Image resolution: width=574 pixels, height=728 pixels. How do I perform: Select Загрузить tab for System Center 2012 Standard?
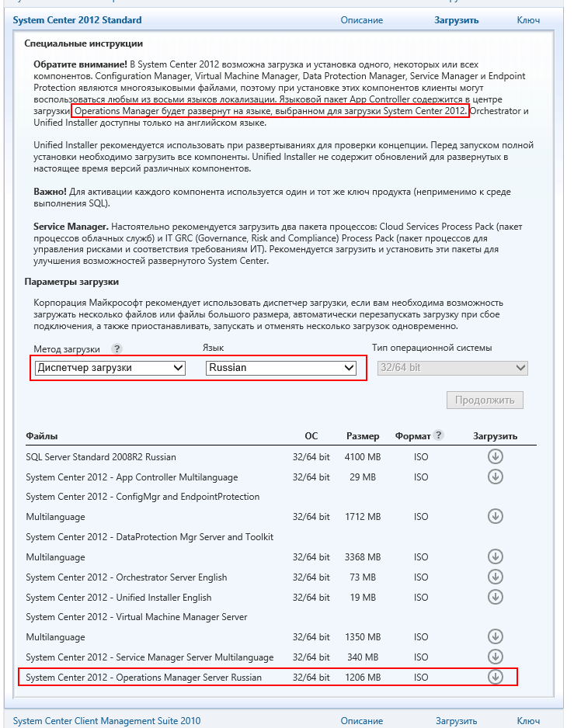tap(457, 20)
